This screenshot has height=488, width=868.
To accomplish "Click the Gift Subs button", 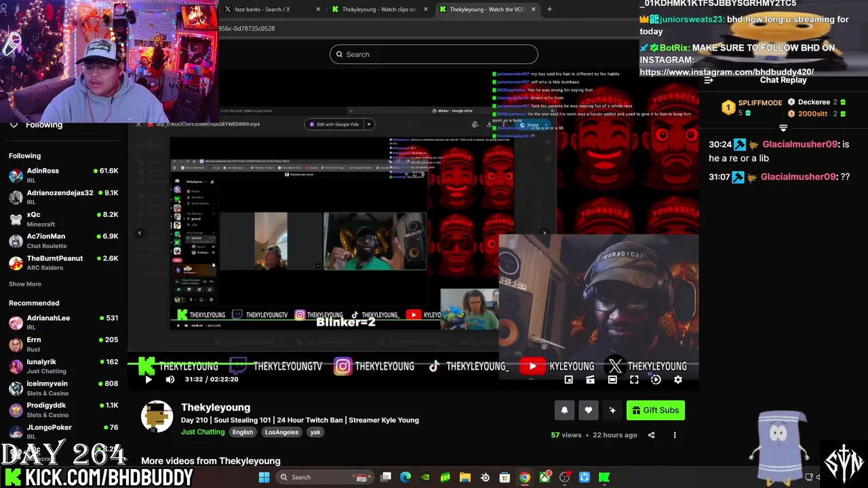I will pos(655,410).
